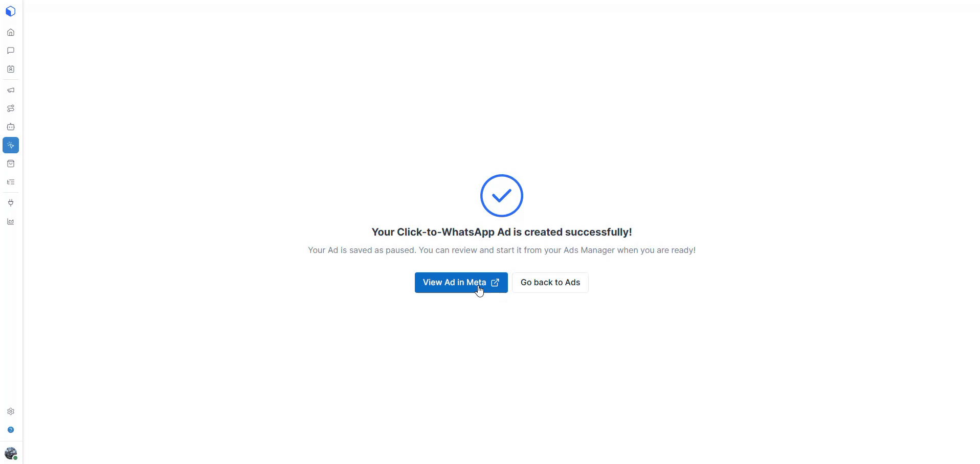Click the blue Help question mark icon

click(x=11, y=430)
